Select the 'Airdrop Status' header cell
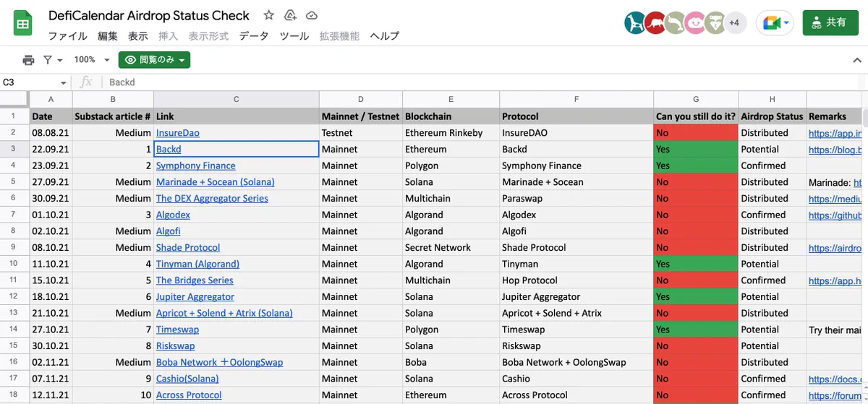868x404 pixels. click(772, 116)
